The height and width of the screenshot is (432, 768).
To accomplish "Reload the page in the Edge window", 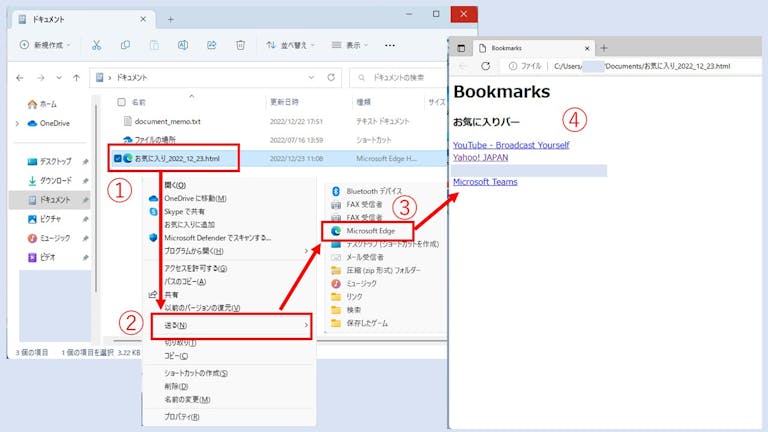I will point(485,66).
